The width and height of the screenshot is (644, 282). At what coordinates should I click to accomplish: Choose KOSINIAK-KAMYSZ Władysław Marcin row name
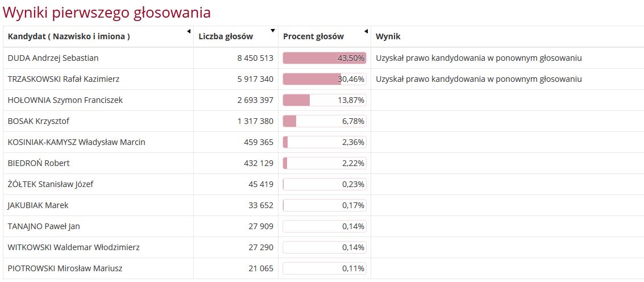[x=77, y=142]
